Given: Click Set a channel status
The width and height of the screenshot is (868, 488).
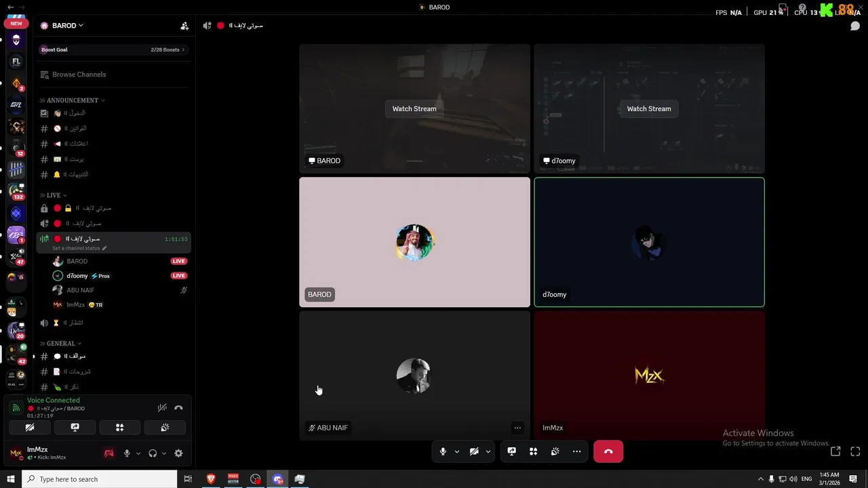Looking at the screenshot, I should pos(79,248).
